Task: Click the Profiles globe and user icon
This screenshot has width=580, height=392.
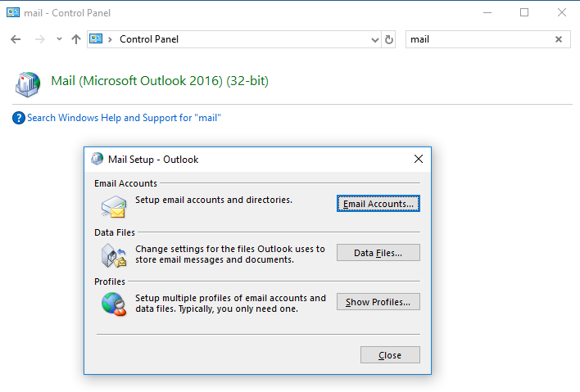Action: coord(114,304)
